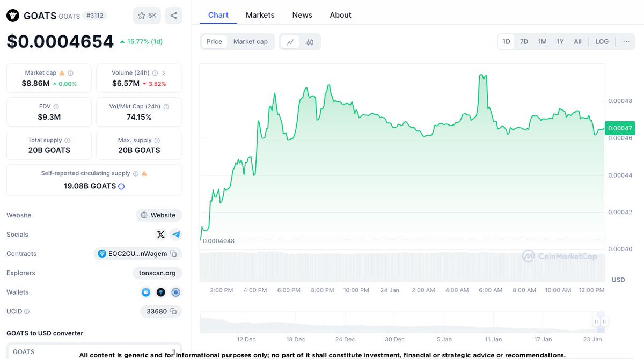Expand Volume (24h) details arrow

point(164,73)
